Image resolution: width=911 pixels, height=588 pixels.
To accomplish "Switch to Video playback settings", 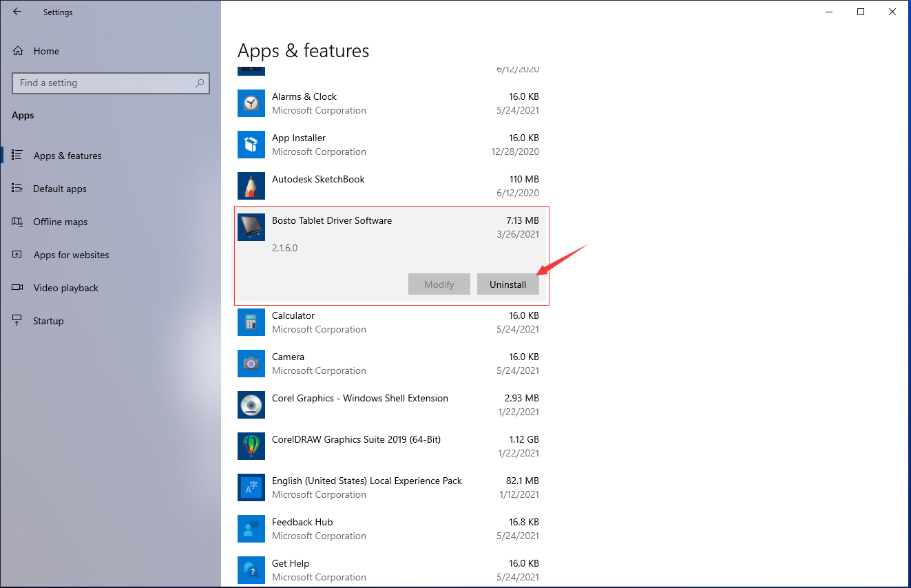I will pos(66,288).
